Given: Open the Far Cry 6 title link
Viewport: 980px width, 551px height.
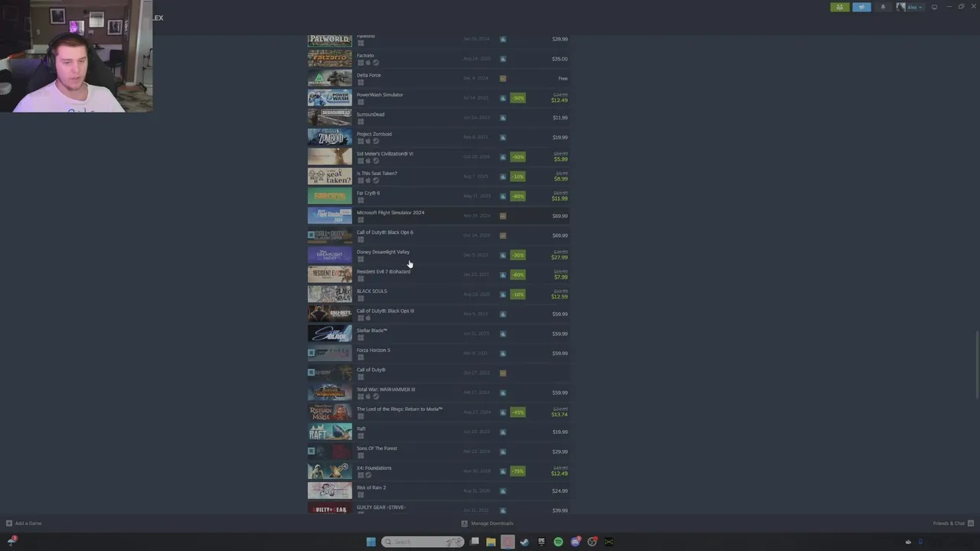Looking at the screenshot, I should 368,193.
